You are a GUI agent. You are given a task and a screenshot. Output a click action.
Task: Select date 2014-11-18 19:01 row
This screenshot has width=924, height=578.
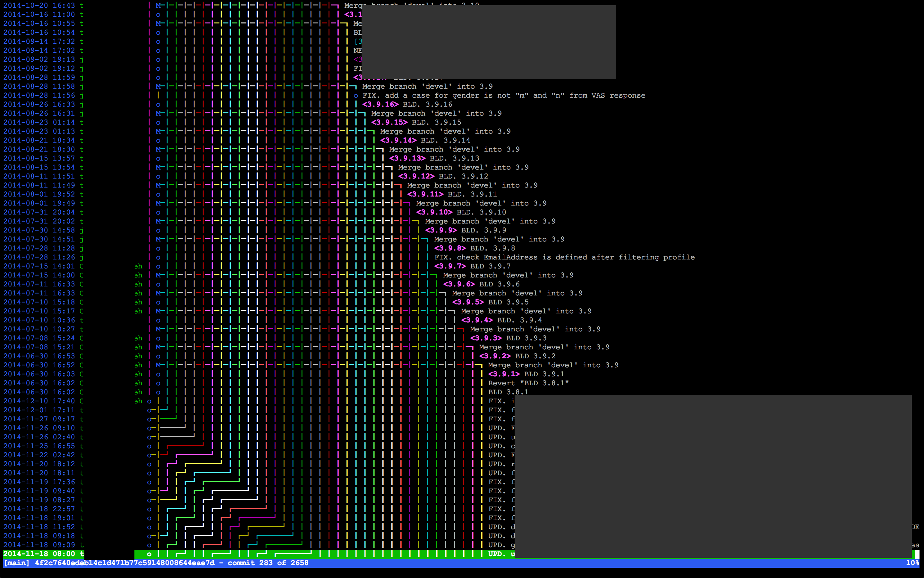tap(39, 518)
